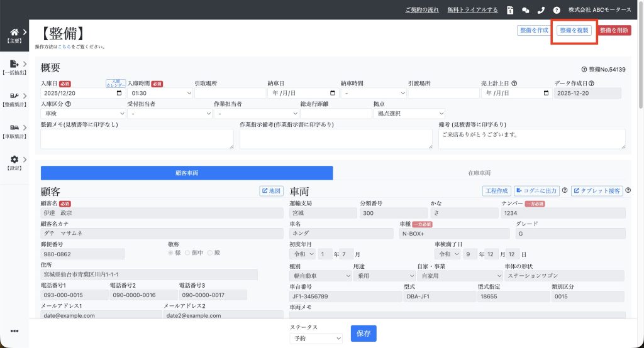Select the 御中 honorific radio button
This screenshot has height=348, width=644.
click(186, 253)
